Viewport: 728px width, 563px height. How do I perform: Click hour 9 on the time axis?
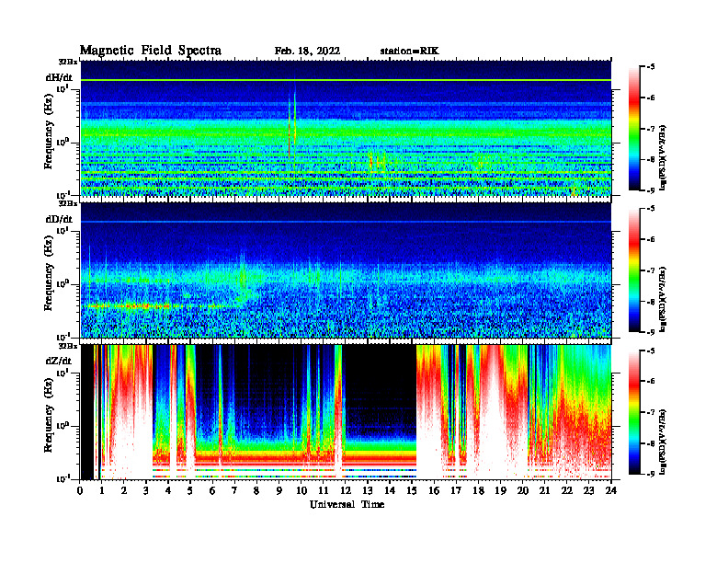[x=279, y=490]
